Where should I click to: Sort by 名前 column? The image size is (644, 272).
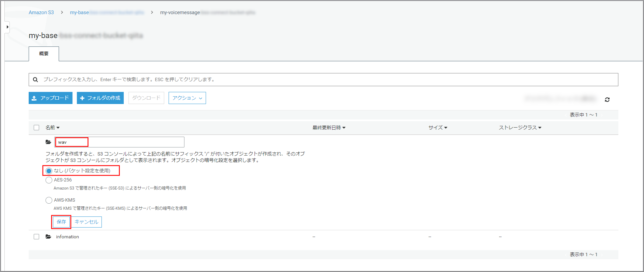[53, 128]
